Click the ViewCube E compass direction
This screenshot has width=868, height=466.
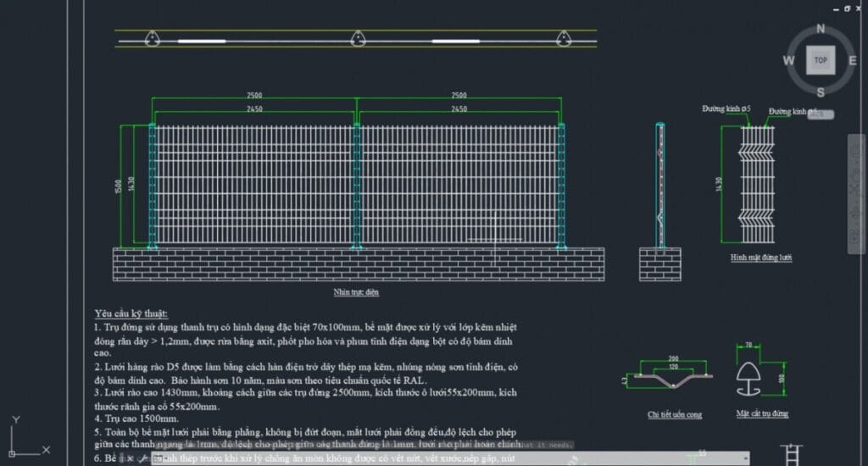[853, 60]
